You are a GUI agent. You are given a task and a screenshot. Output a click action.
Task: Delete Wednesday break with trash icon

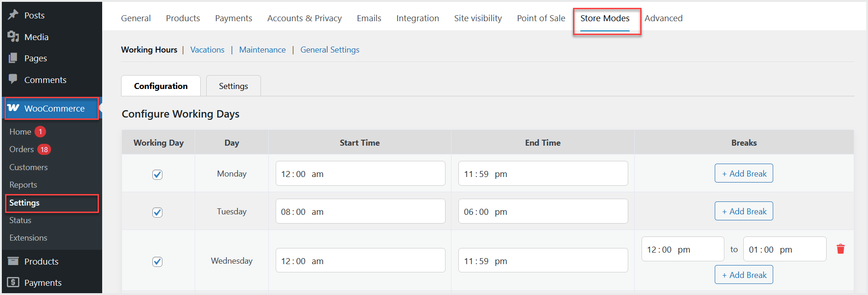tap(840, 249)
